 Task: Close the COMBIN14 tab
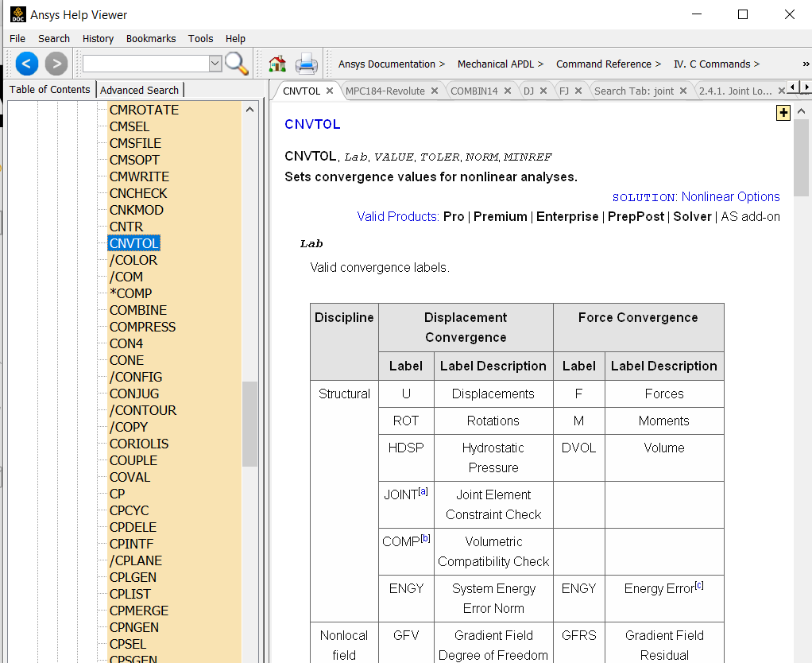point(508,91)
